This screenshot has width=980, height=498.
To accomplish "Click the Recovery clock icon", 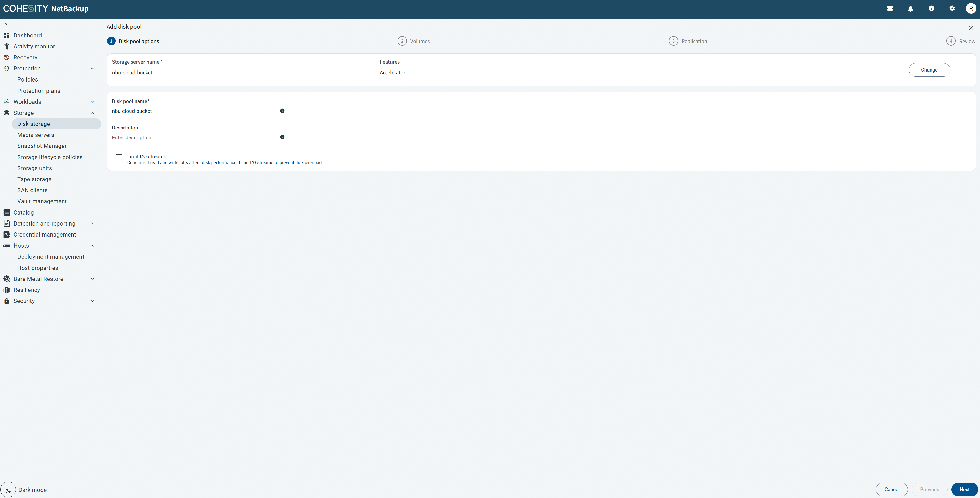I will (6, 57).
